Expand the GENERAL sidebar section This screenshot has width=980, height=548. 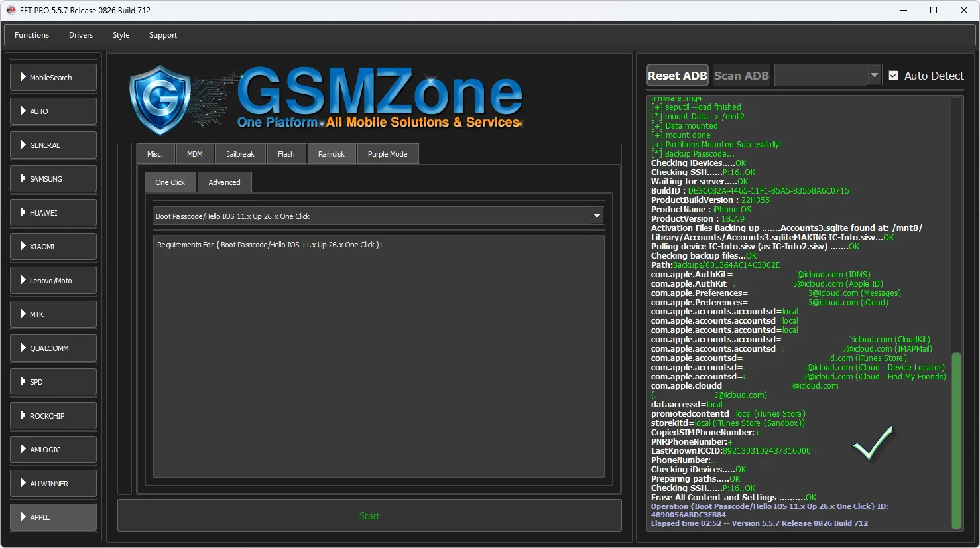tap(54, 145)
